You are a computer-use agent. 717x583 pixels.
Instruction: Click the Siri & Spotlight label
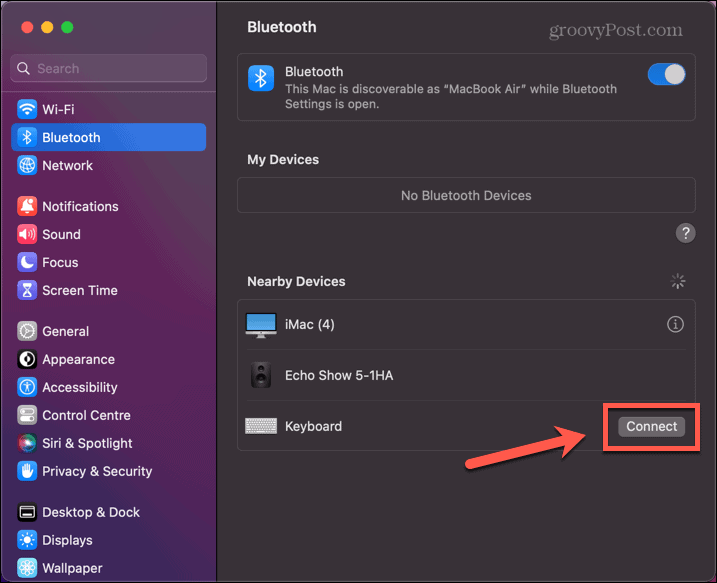87,443
